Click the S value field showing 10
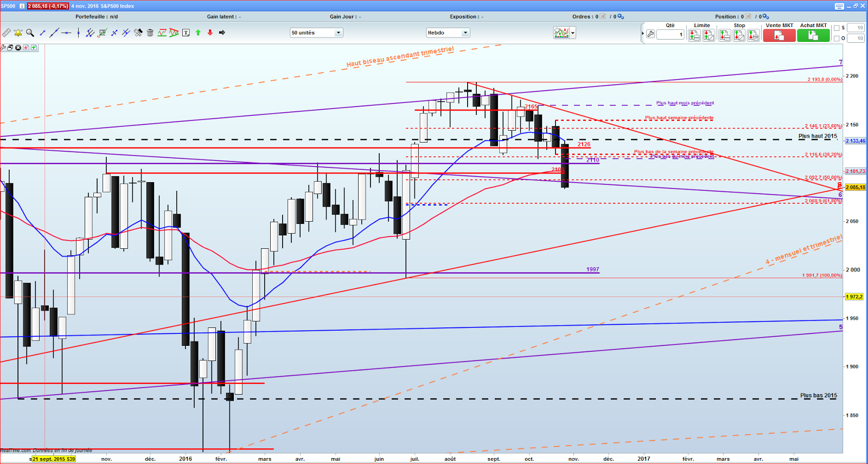Image resolution: width=868 pixels, height=464 pixels. point(856,28)
